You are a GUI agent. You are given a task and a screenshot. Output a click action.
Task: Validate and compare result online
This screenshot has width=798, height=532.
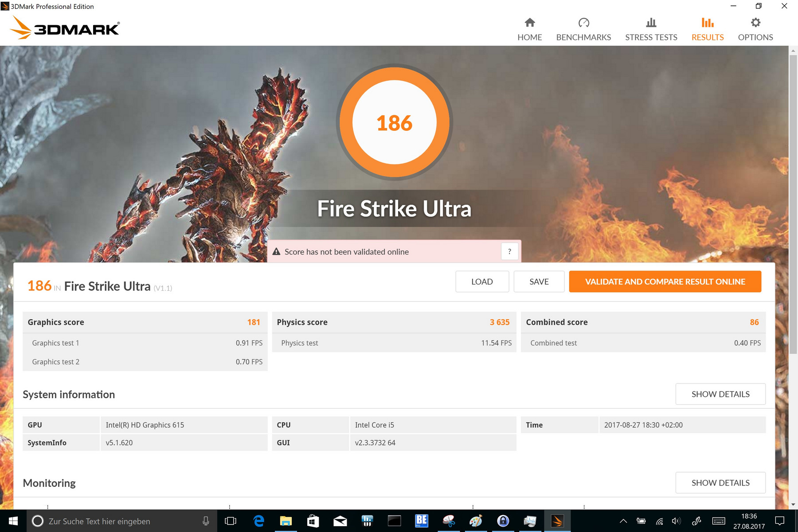(665, 282)
